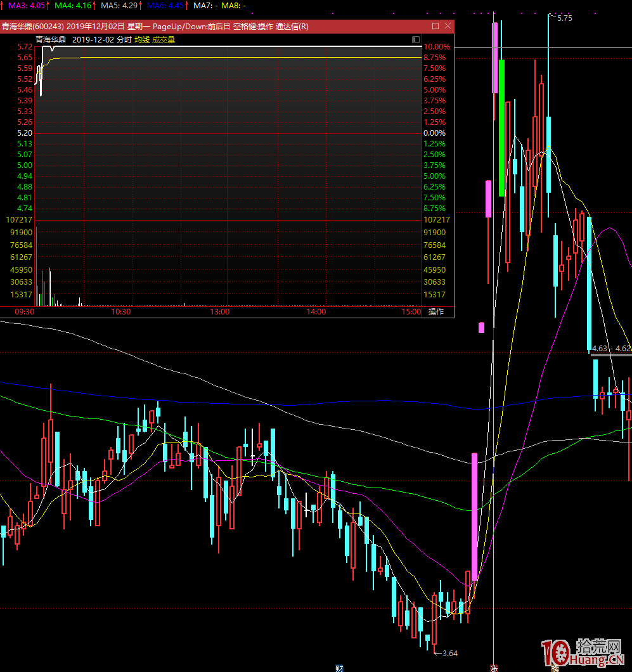Click the 5.75 high price label

click(564, 18)
